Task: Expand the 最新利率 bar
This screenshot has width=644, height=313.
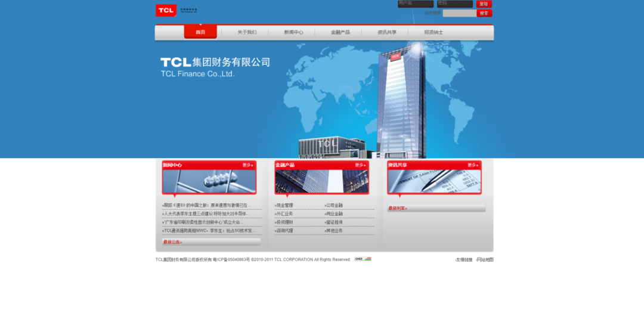Action: (x=436, y=208)
